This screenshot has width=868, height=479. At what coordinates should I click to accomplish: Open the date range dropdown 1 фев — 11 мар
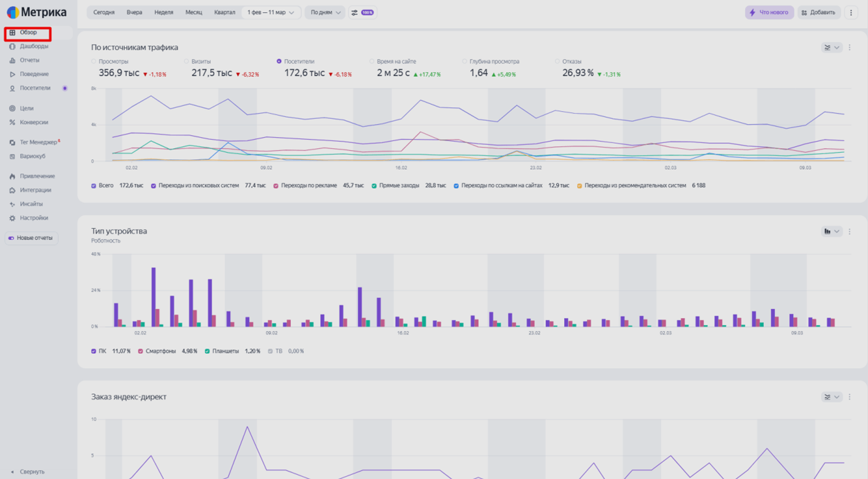(271, 12)
